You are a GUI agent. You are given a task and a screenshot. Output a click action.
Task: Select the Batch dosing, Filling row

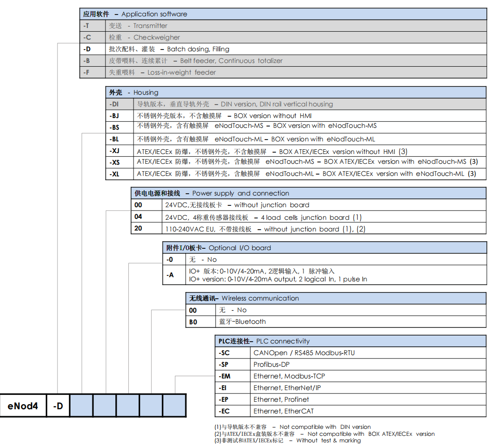point(283,49)
